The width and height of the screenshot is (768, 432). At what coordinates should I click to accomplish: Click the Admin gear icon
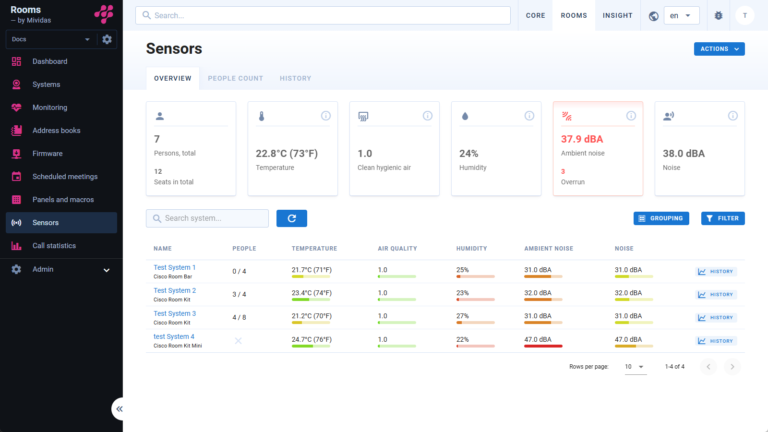(x=16, y=269)
